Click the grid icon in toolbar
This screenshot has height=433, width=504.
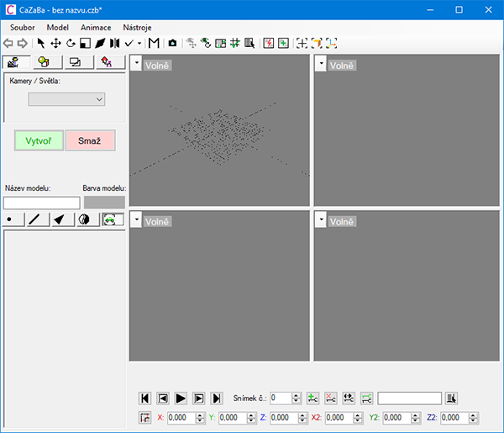pyautogui.click(x=235, y=43)
